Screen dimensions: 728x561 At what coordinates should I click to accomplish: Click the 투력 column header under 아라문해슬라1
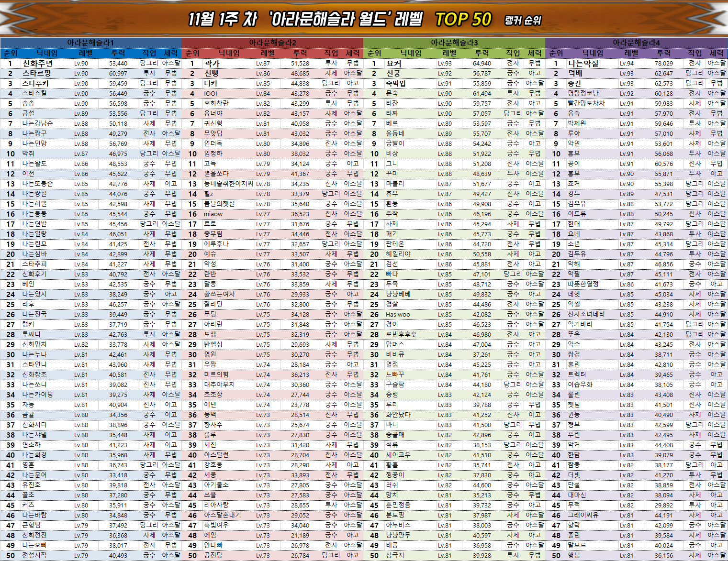(x=118, y=53)
